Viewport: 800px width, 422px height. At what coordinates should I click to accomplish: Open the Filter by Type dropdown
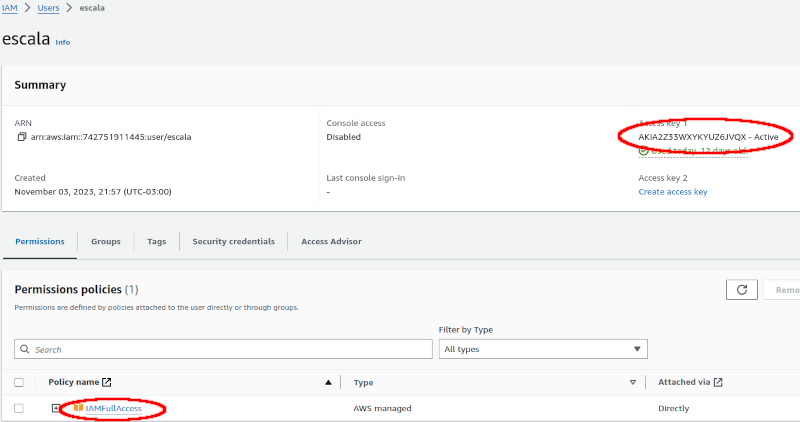click(x=543, y=349)
